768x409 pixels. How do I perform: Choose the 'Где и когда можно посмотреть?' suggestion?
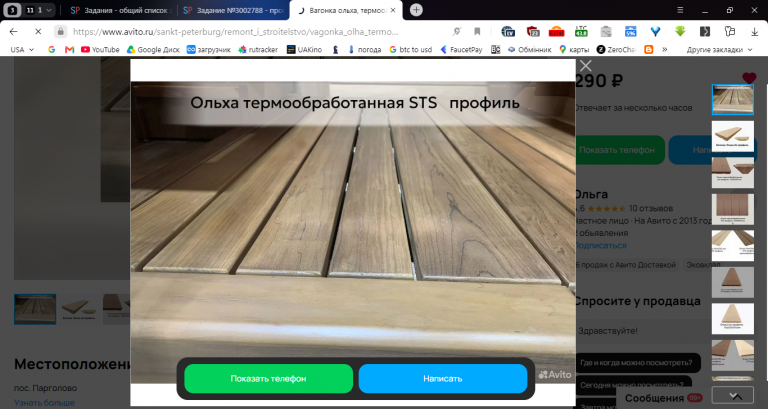tap(637, 362)
